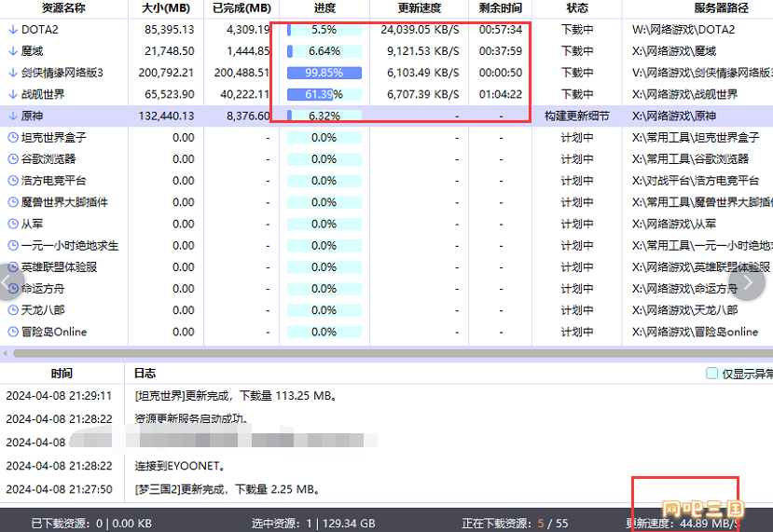The width and height of the screenshot is (773, 532).
Task: Click the download arrow icon beside 魔域
Action: tap(13, 51)
